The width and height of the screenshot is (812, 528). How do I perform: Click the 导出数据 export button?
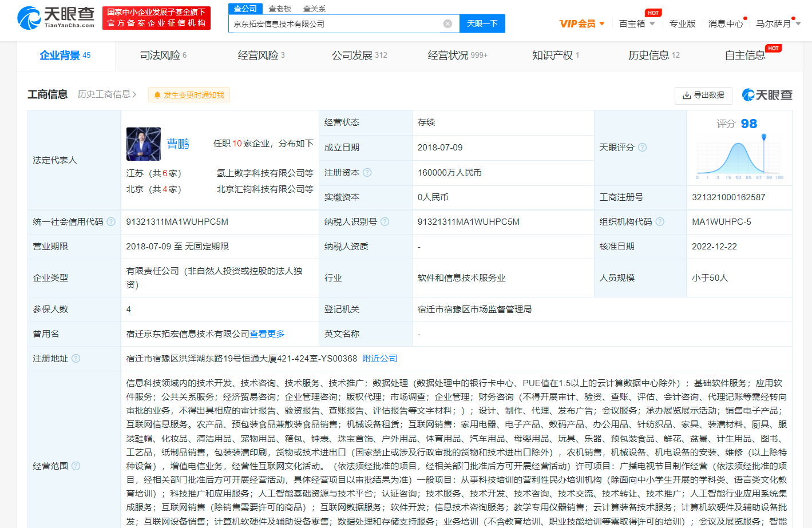703,95
